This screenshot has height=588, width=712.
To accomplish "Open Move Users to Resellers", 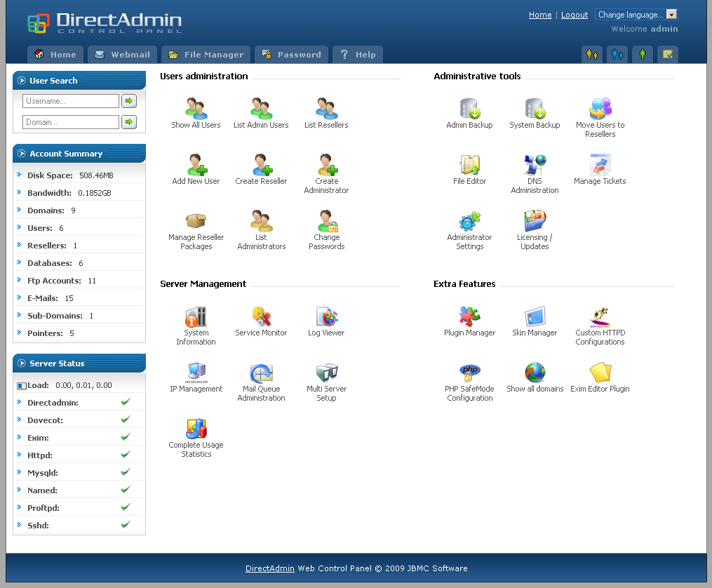I will click(600, 118).
